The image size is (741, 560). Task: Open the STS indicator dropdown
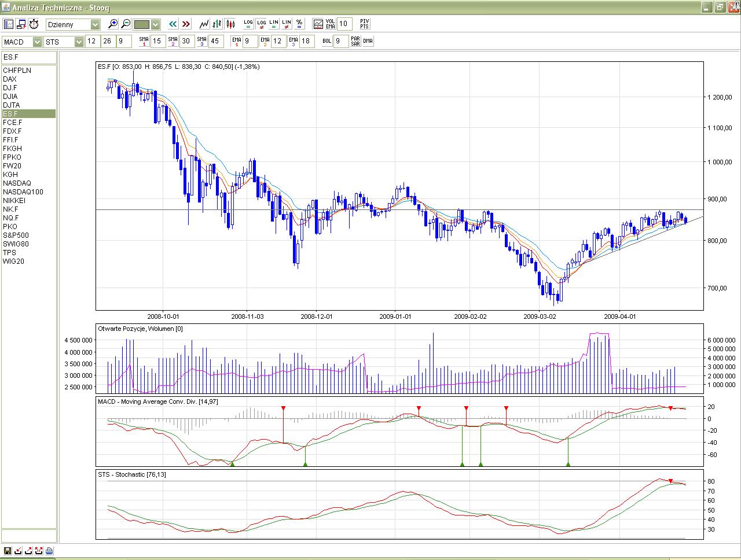tap(79, 42)
